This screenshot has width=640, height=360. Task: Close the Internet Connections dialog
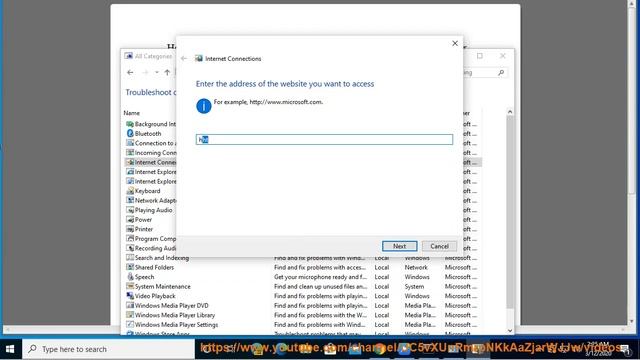(x=455, y=43)
